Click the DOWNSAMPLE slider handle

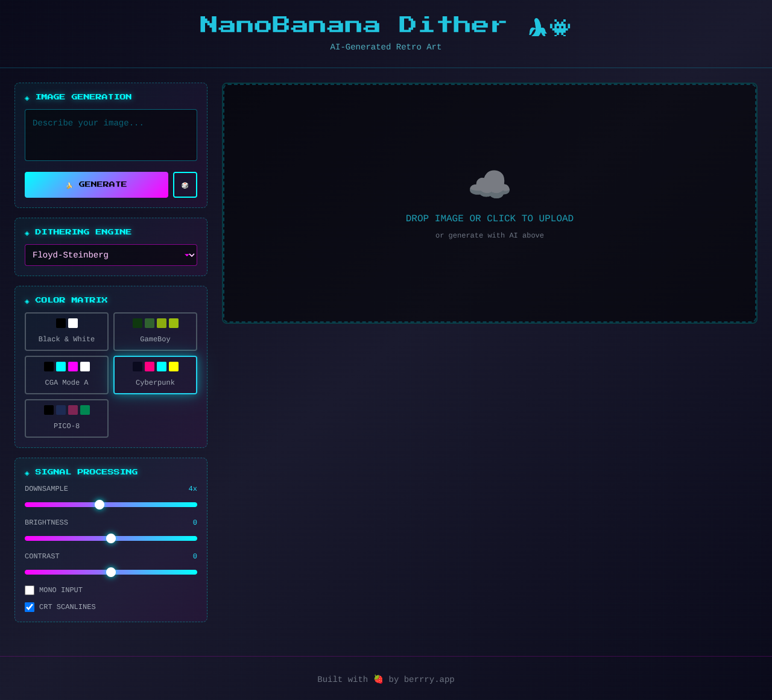pos(99,505)
